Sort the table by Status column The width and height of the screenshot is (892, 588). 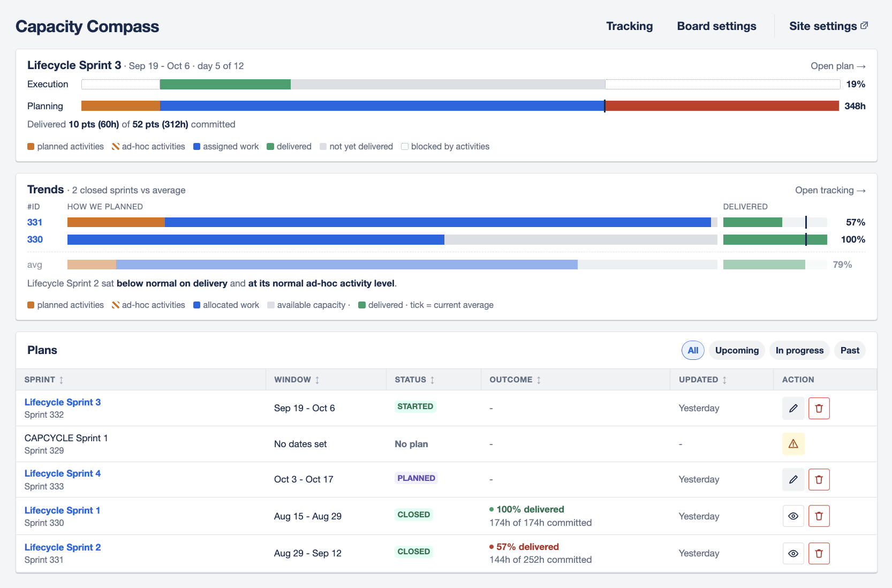(414, 380)
